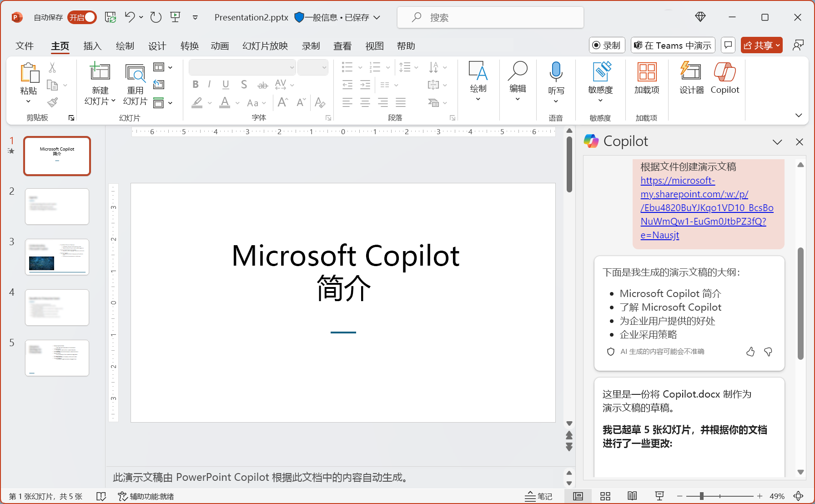Viewport: 815px width, 504px height.
Task: Click the Cut scissors icon
Action: (52, 68)
